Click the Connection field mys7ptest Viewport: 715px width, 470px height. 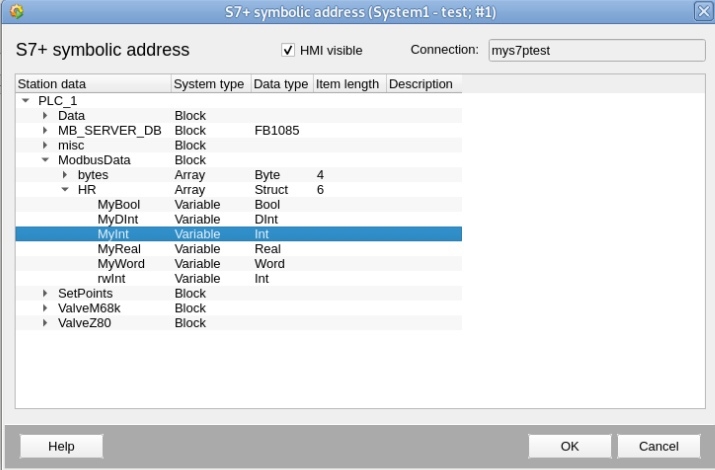597,50
